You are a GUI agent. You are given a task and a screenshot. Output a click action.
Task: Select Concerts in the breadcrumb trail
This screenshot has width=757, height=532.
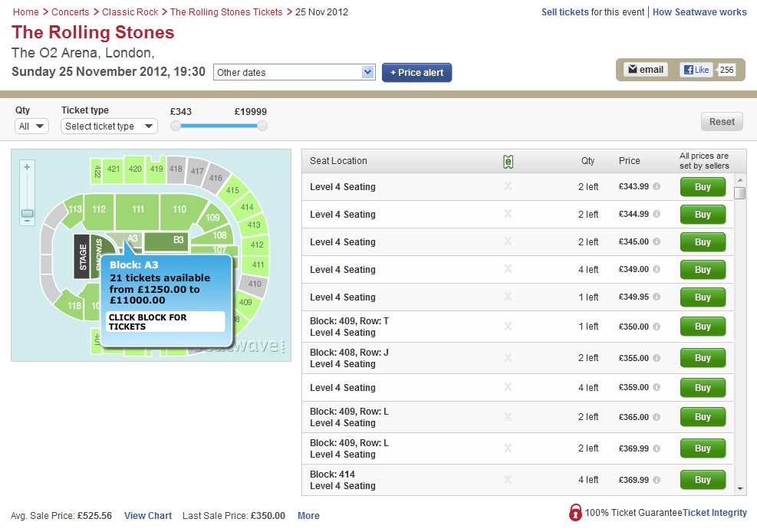71,12
